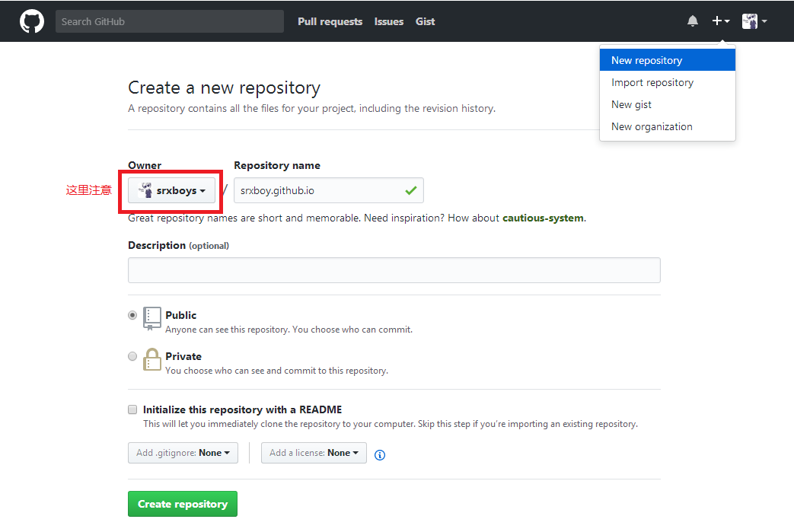Click into the Repository name field

point(329,190)
